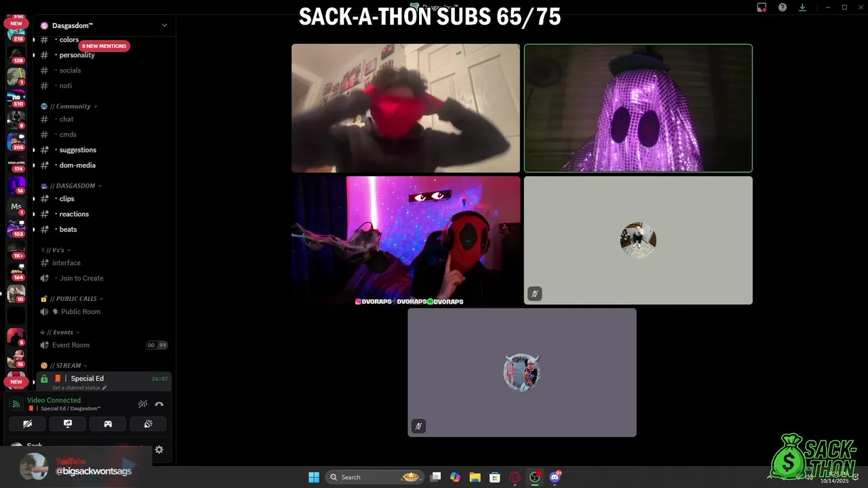Focus the red-masked person raising arms video

coord(406,108)
